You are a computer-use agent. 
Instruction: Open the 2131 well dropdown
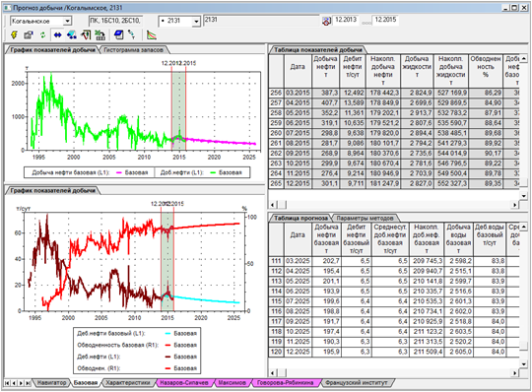[x=196, y=22]
